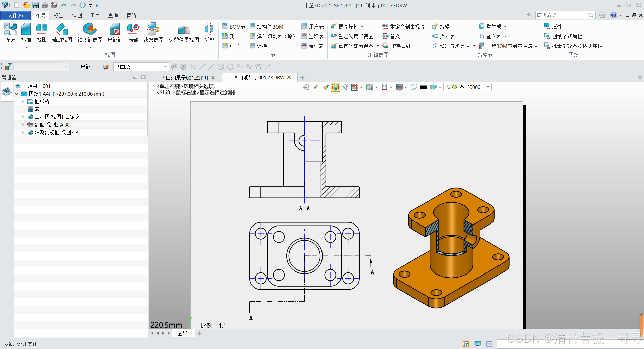Close the 管理器 manager panel
644x349 pixels.
coord(143,77)
